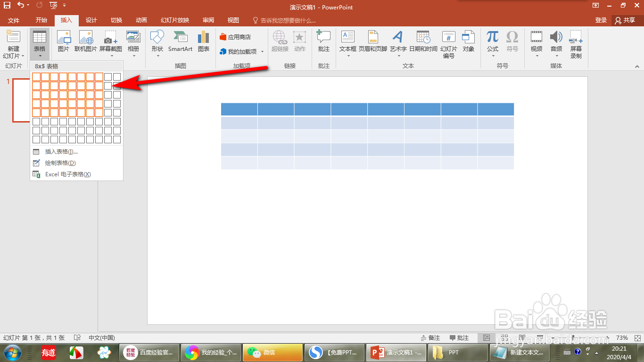The image size is (644, 362).
Task: Open the PPT folder taskbar button
Action: [x=457, y=352]
